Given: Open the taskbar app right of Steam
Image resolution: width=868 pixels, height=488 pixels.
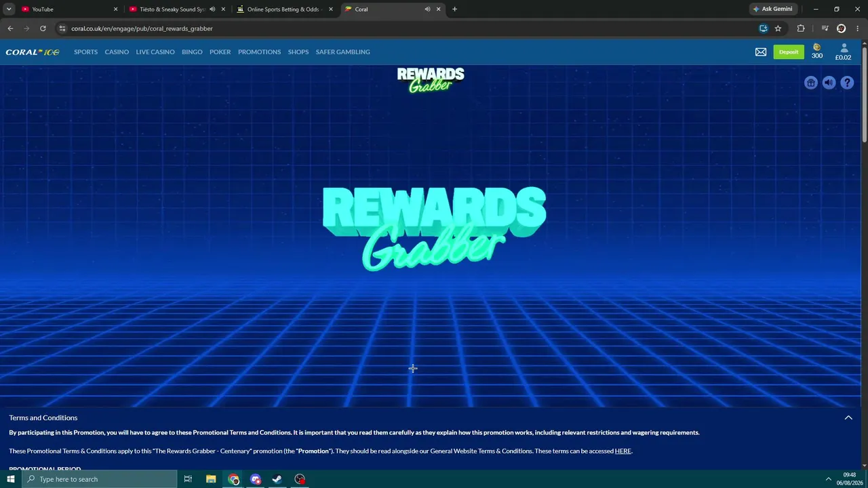Looking at the screenshot, I should (x=300, y=479).
